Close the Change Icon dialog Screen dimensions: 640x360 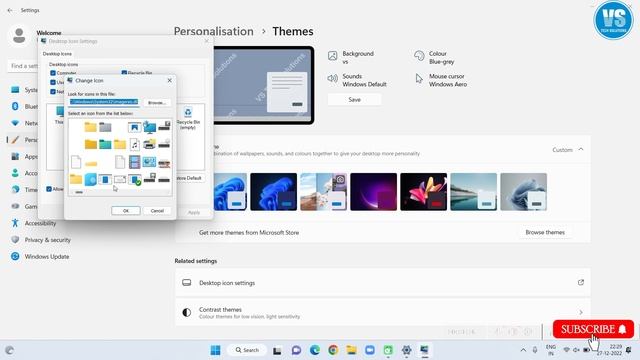(x=169, y=80)
